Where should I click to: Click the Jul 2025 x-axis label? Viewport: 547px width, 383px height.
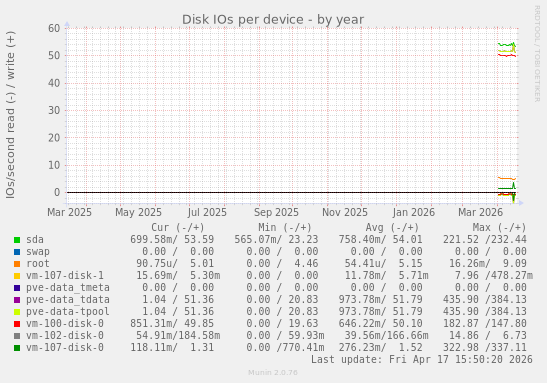207,212
